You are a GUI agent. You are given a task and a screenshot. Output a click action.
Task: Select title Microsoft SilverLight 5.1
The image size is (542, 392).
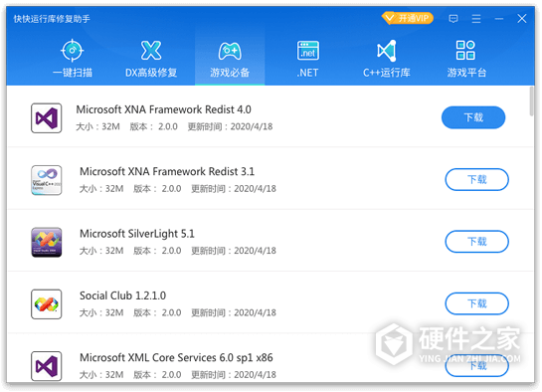(x=137, y=234)
